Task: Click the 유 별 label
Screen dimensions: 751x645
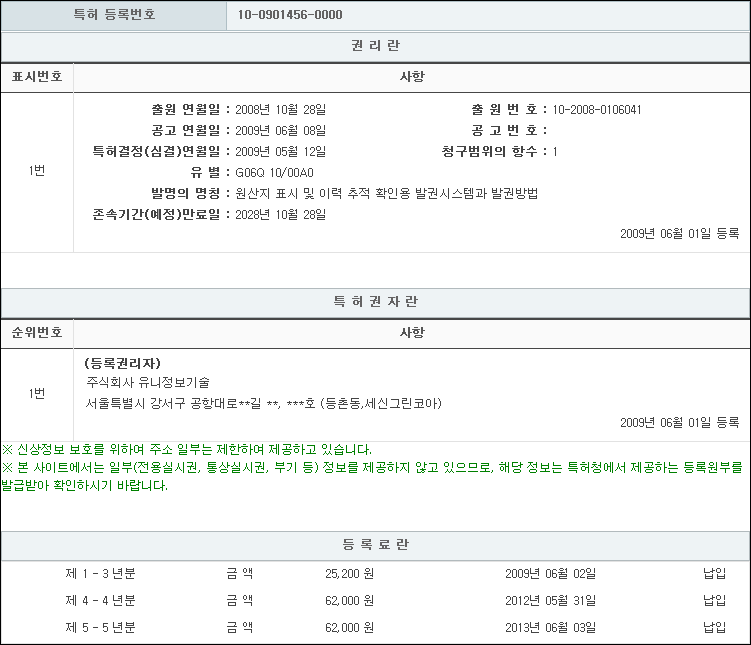Action: (x=205, y=172)
